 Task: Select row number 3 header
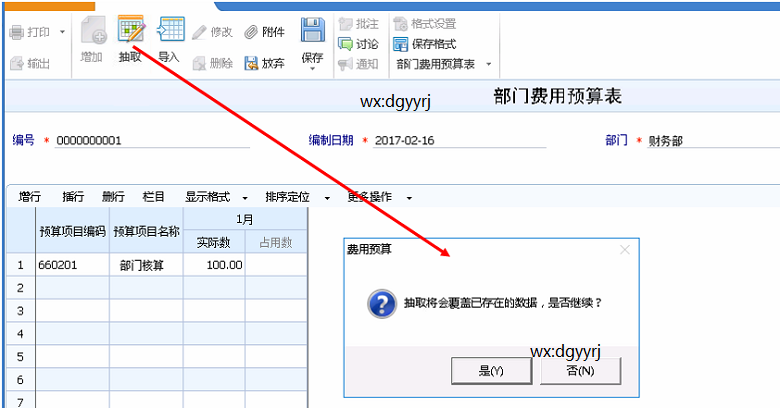click(20, 311)
